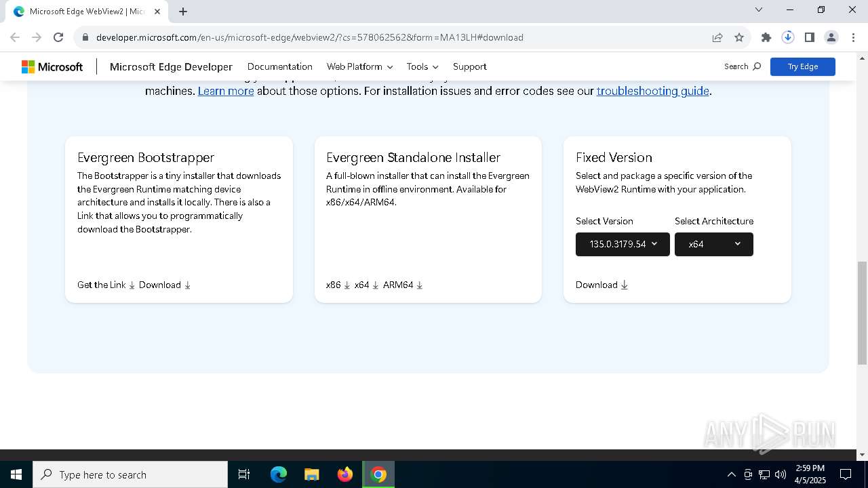868x488 pixels.
Task: Follow the Learn more link
Action: pyautogui.click(x=226, y=91)
